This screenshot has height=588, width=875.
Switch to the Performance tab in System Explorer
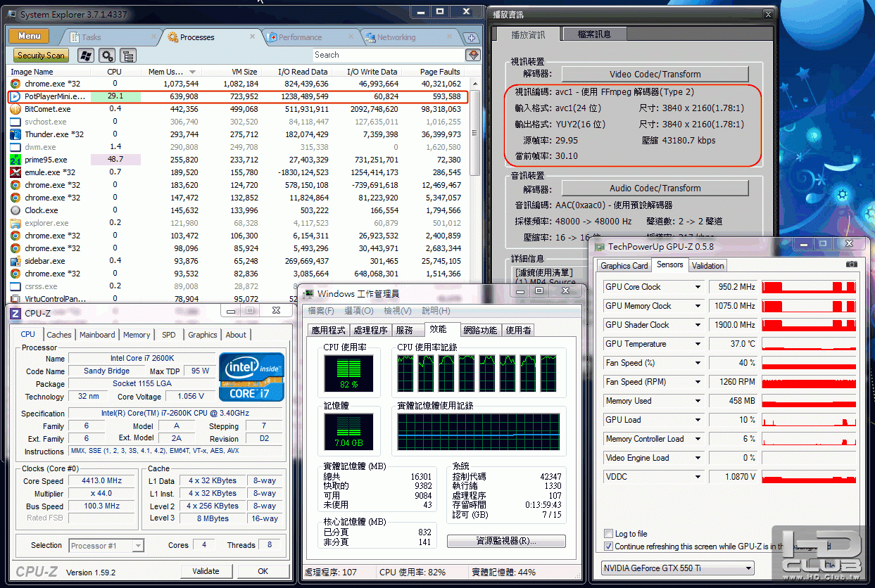(300, 37)
